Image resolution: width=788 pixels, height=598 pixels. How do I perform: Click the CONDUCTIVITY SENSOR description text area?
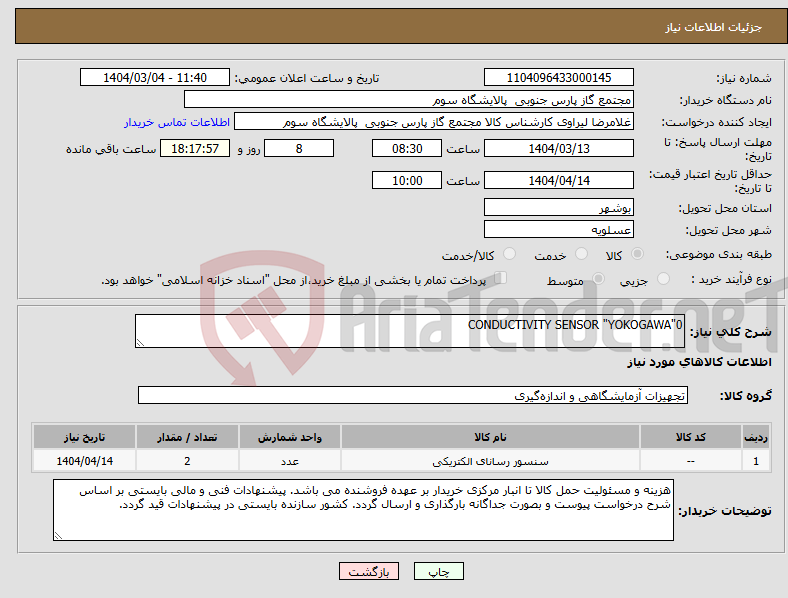[410, 331]
